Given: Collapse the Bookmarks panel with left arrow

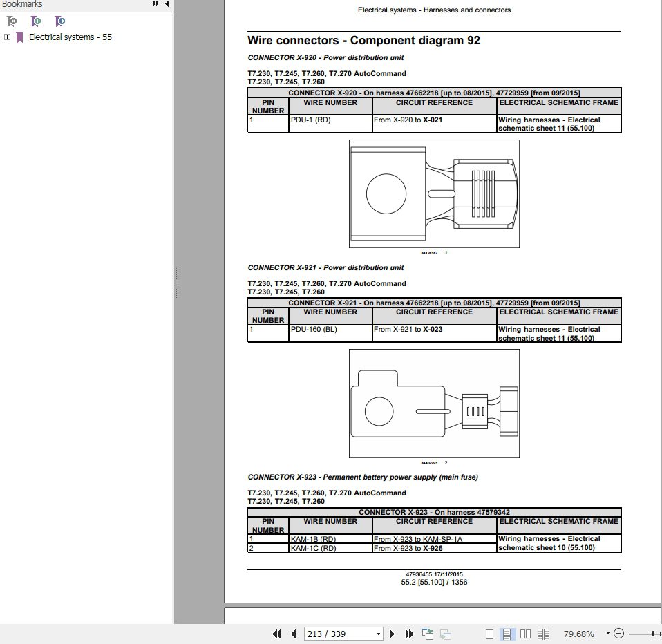Looking at the screenshot, I should (167, 4).
